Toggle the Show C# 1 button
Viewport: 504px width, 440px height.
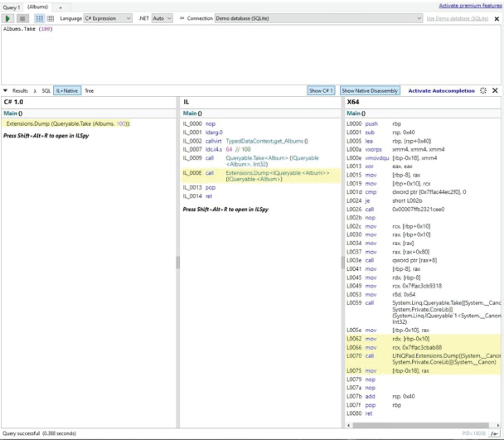[321, 91]
